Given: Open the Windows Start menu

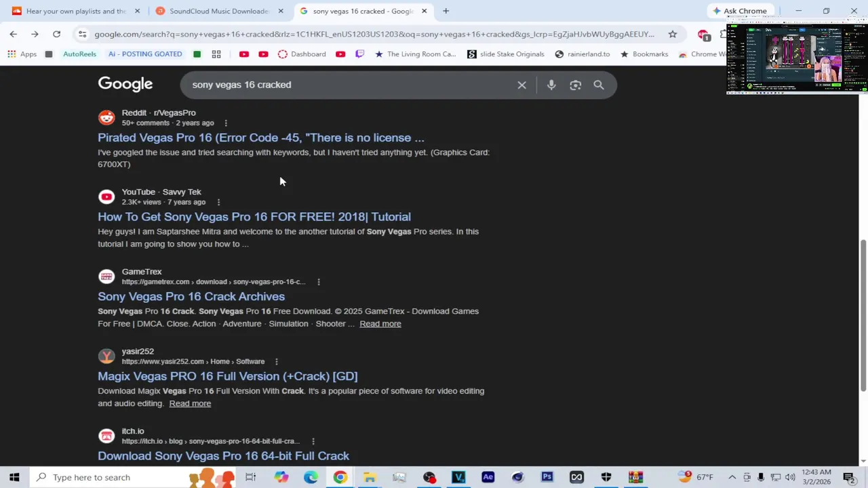Looking at the screenshot, I should click(14, 477).
